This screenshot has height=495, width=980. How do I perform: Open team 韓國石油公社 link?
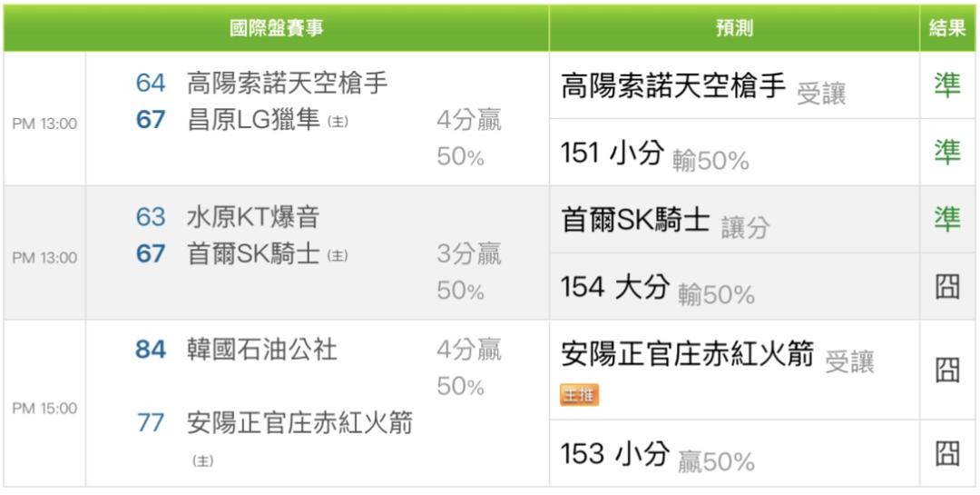[262, 350]
